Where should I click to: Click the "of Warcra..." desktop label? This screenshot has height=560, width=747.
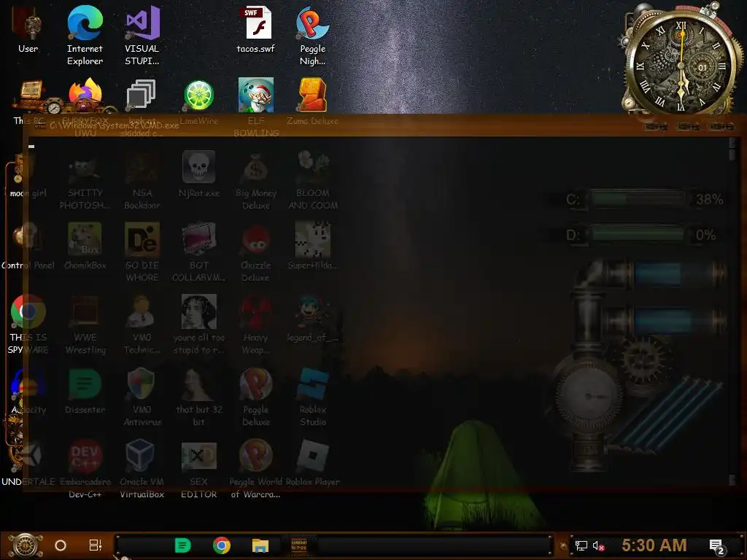(255, 494)
